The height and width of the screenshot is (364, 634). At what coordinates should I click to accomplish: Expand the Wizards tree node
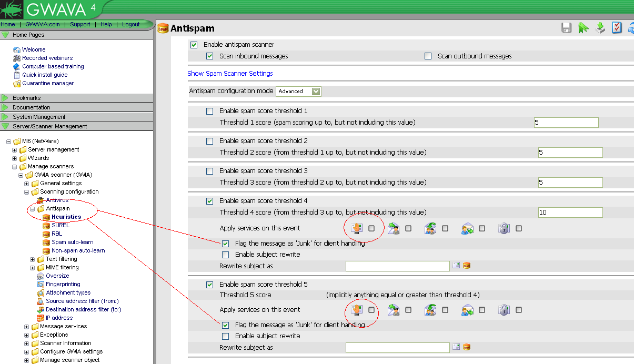[x=15, y=158]
